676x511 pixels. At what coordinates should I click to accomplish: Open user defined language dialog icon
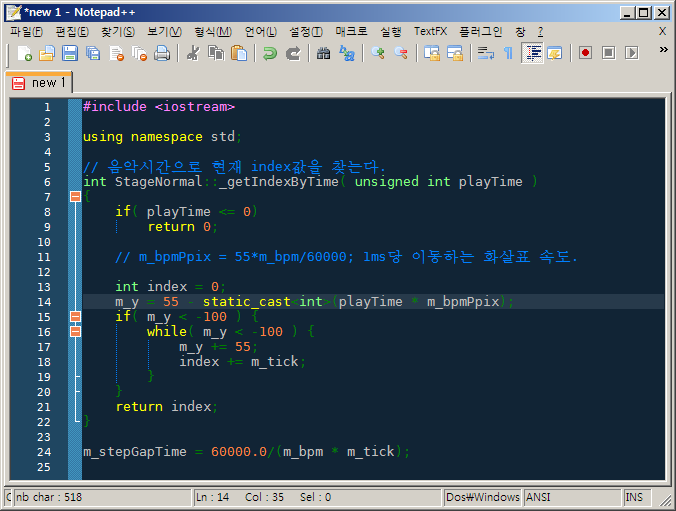(x=555, y=53)
